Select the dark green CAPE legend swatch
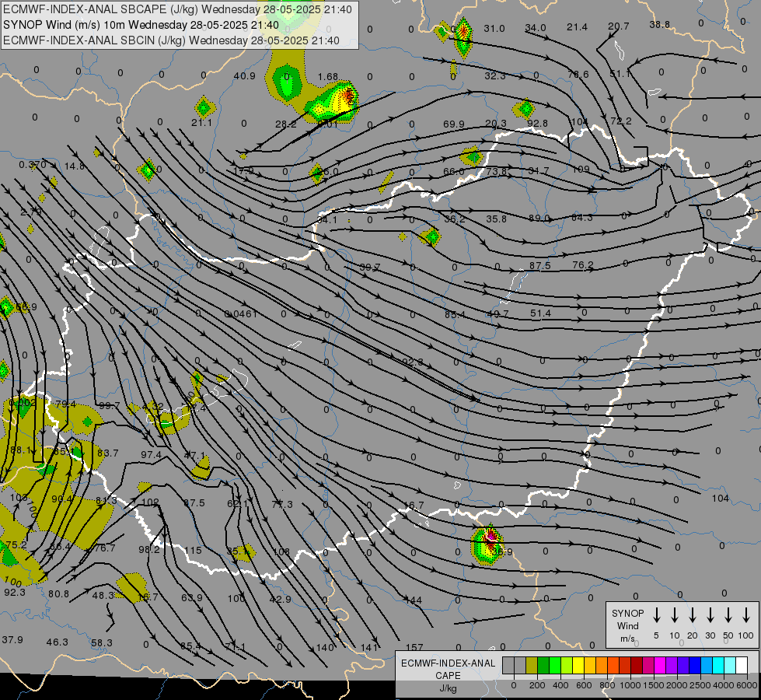This screenshot has height=700, width=761. [543, 665]
